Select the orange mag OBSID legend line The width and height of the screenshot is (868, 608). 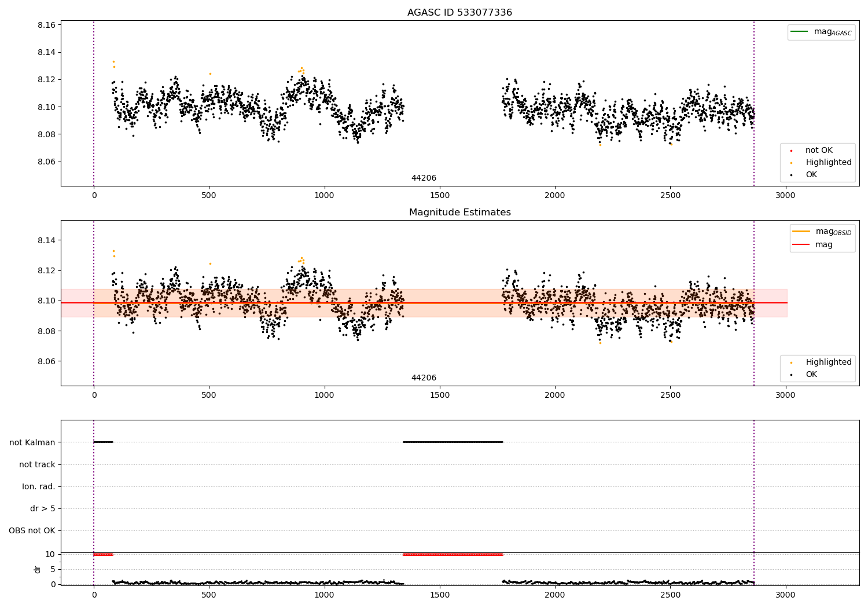[x=801, y=232]
